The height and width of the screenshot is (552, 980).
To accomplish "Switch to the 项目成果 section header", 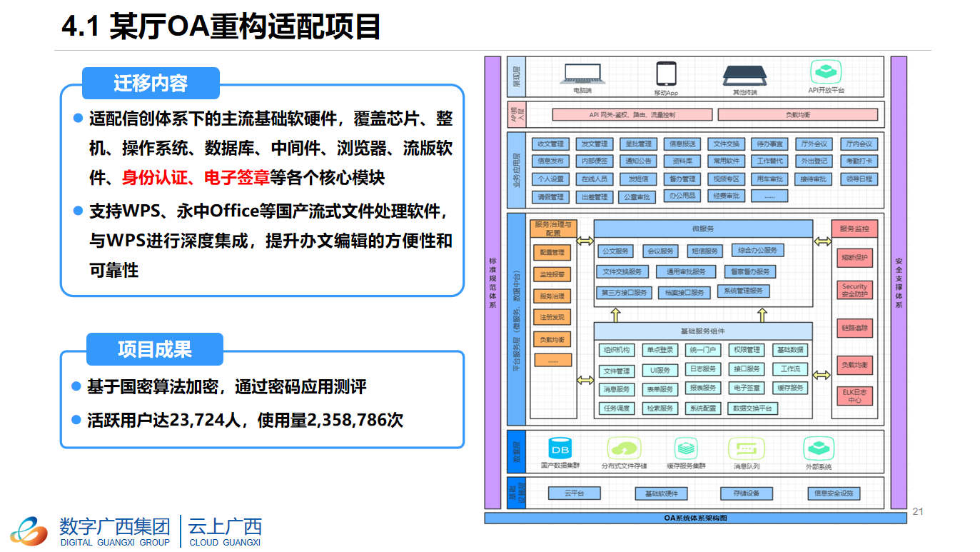I will pyautogui.click(x=154, y=349).
